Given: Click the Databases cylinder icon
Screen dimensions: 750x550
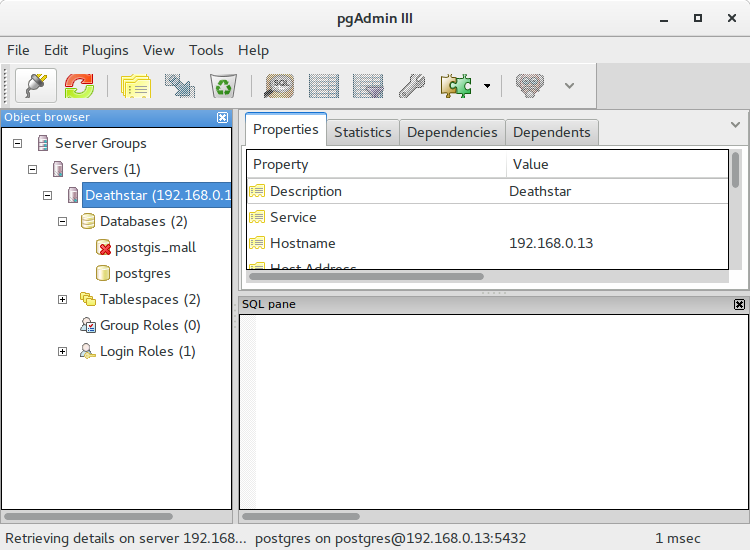Looking at the screenshot, I should point(88,221).
